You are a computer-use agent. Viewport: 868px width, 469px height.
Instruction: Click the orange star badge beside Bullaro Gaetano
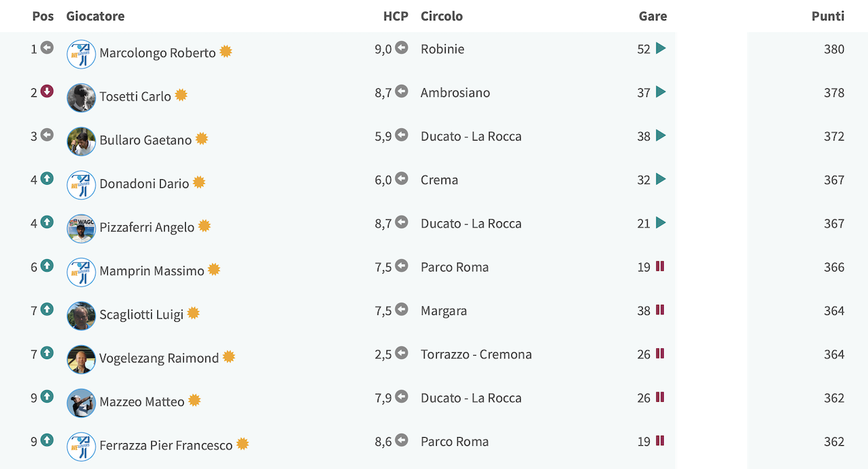point(201,138)
